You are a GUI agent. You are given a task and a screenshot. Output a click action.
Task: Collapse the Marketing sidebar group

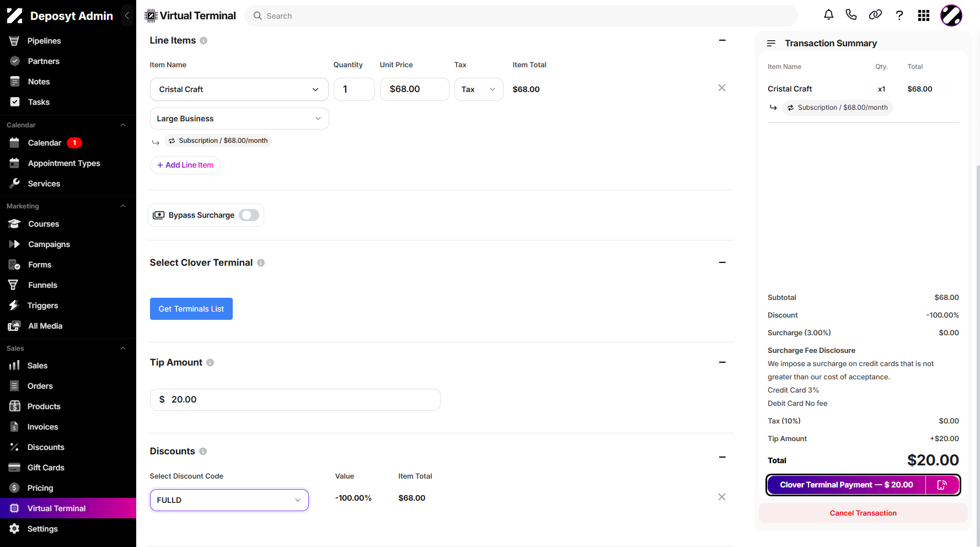coord(123,206)
